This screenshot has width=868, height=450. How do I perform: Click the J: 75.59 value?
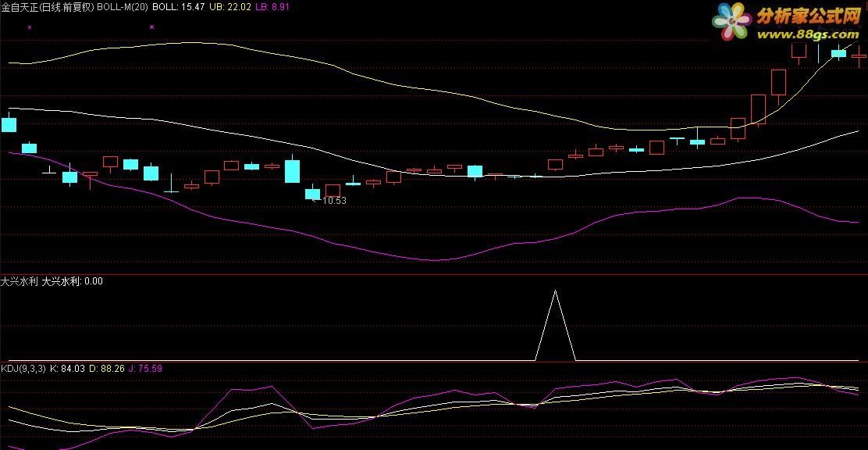(x=145, y=368)
